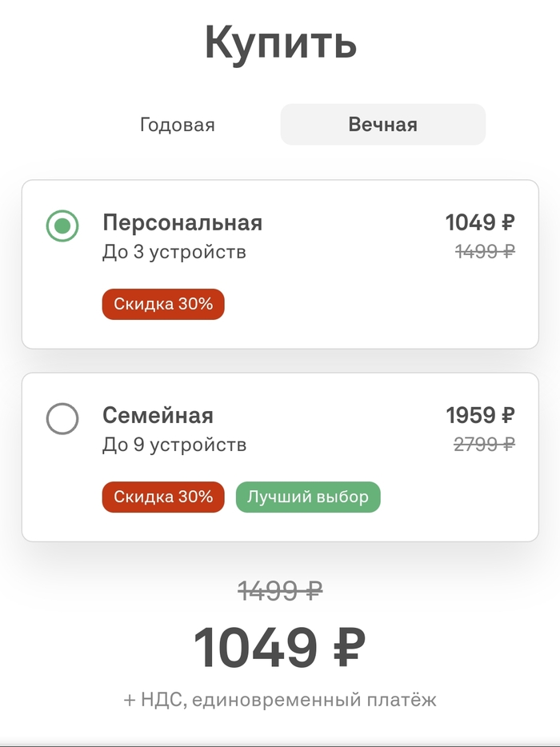This screenshot has width=560, height=747.
Task: Click the 1049 ₽ price in Персональная card
Action: coord(479,222)
